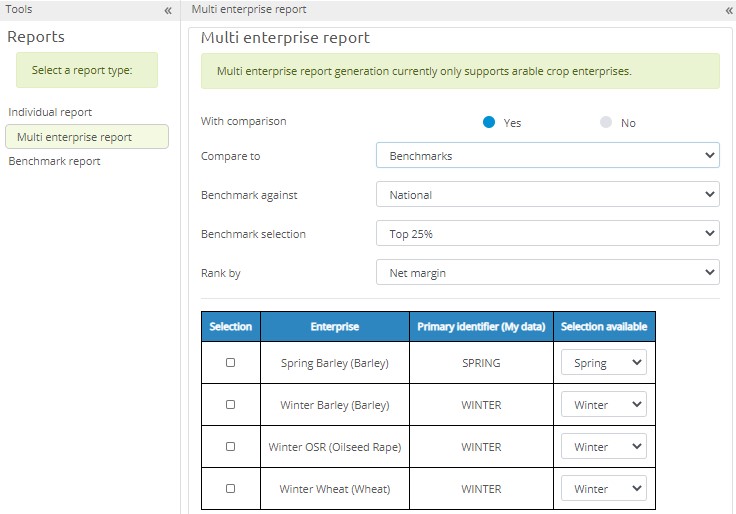Open Winter Wheat's Selection available dropdown

coord(604,489)
